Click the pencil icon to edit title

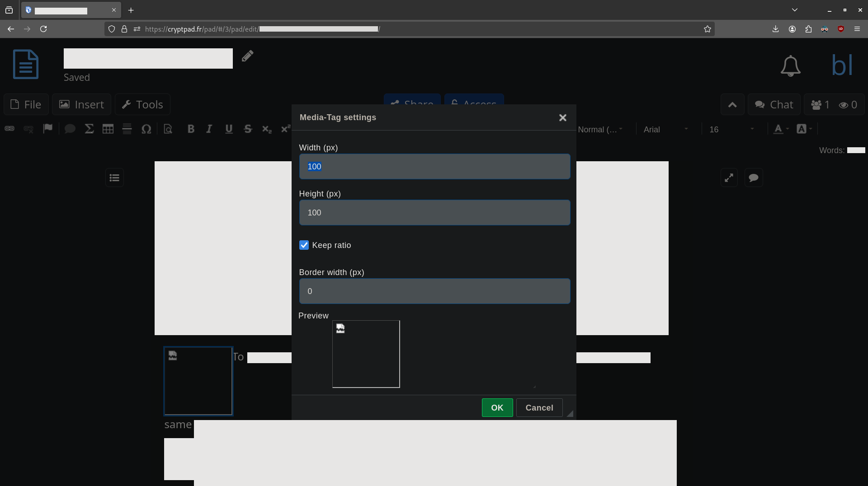(x=247, y=56)
